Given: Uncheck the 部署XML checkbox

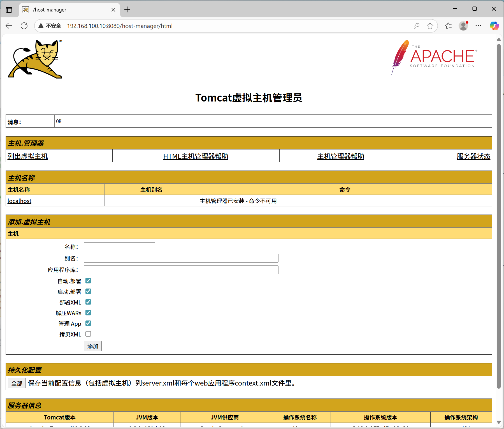Looking at the screenshot, I should point(88,302).
